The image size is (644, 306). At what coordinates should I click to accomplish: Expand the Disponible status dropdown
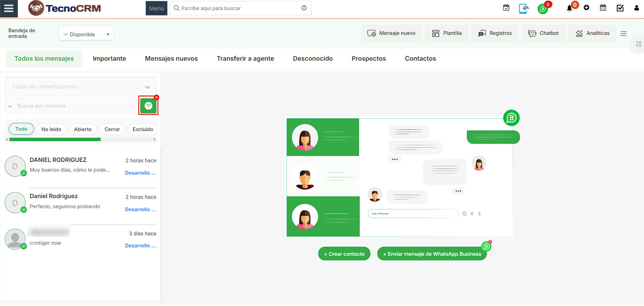coord(86,34)
